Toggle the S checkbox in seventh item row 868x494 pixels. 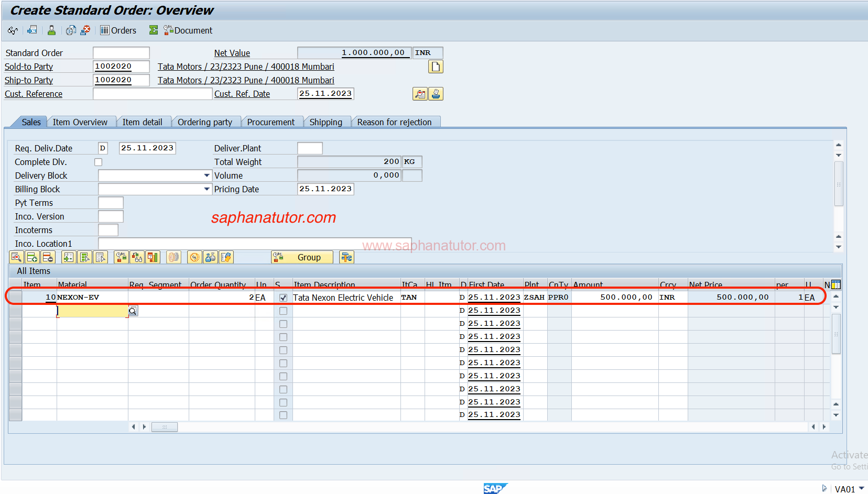click(283, 376)
